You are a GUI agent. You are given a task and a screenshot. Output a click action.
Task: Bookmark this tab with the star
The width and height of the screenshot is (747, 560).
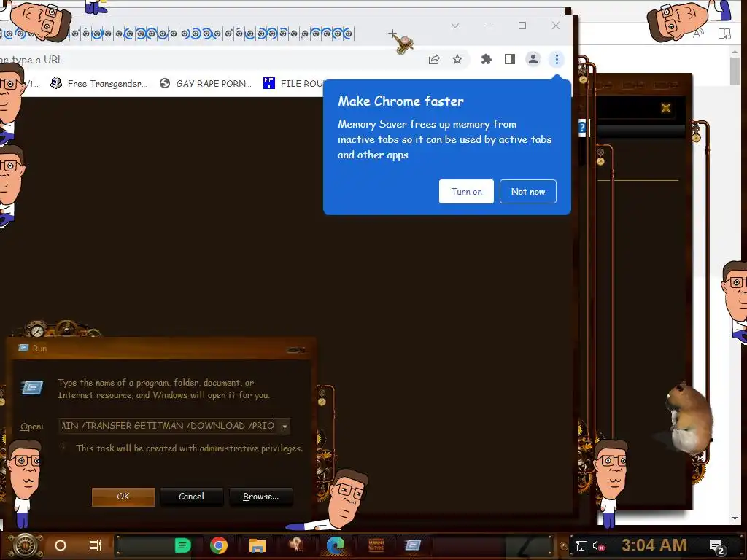click(x=457, y=60)
